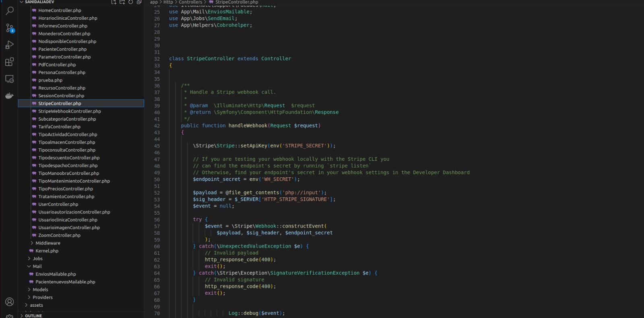Screen dimensions: 644x318
Task: Expand the Jobs folder
Action: pyautogui.click(x=37, y=259)
